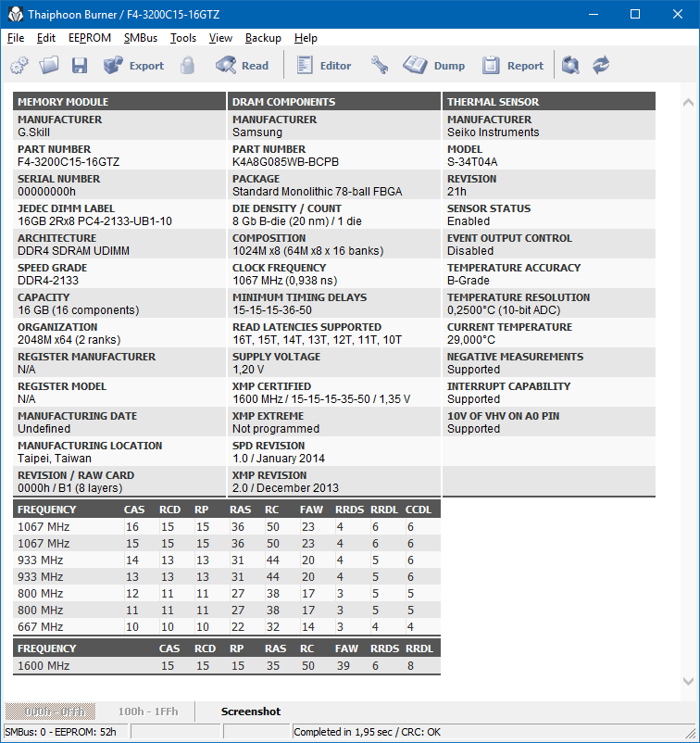Click the Samsung manufacturer value
This screenshot has height=743, width=700.
(x=257, y=132)
